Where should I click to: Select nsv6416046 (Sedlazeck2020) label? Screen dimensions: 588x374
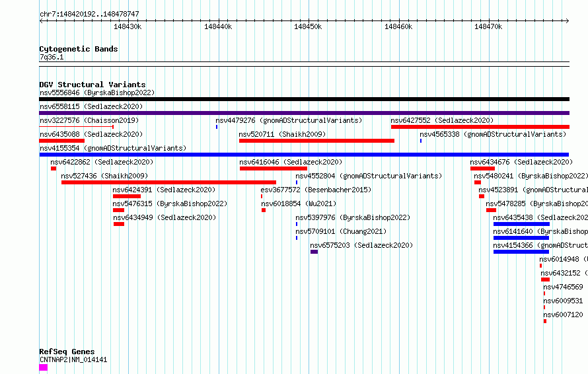click(291, 162)
